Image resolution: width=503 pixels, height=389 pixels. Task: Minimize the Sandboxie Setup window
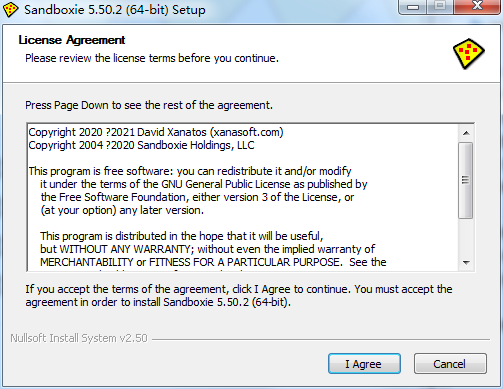tap(413, 7)
